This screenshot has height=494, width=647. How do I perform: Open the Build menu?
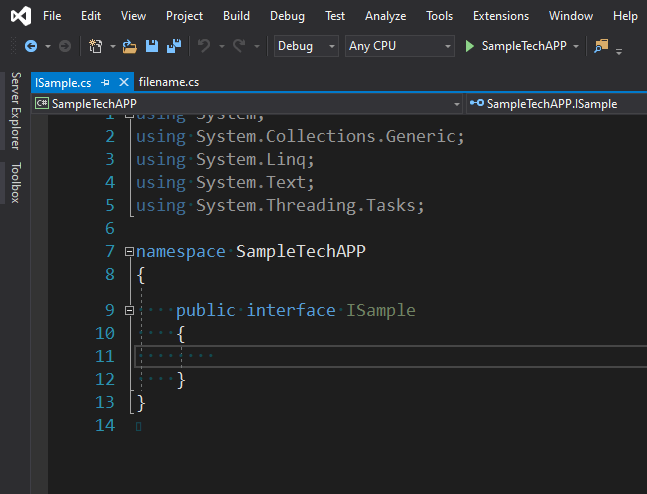pos(237,16)
